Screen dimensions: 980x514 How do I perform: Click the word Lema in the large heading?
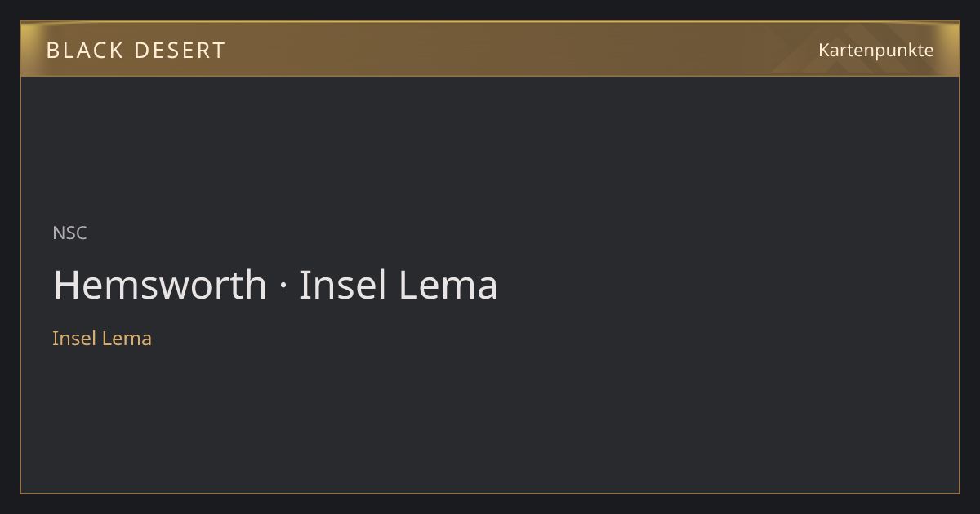448,285
